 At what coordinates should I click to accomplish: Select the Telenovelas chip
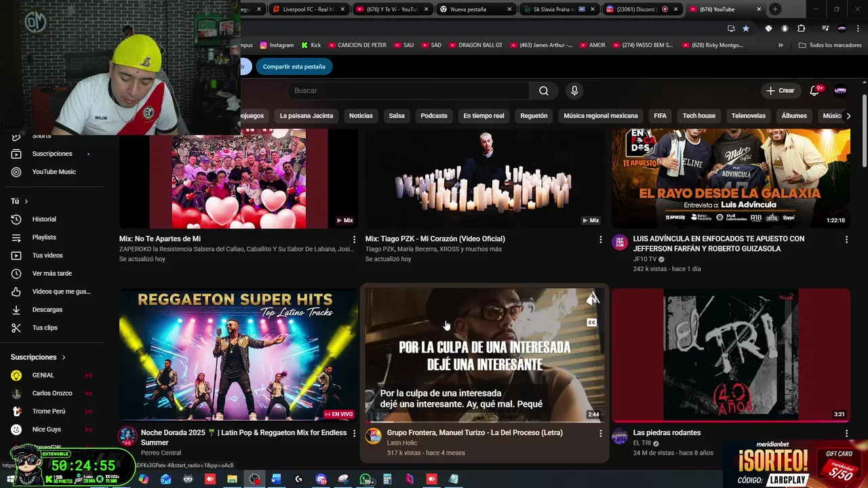pos(749,116)
